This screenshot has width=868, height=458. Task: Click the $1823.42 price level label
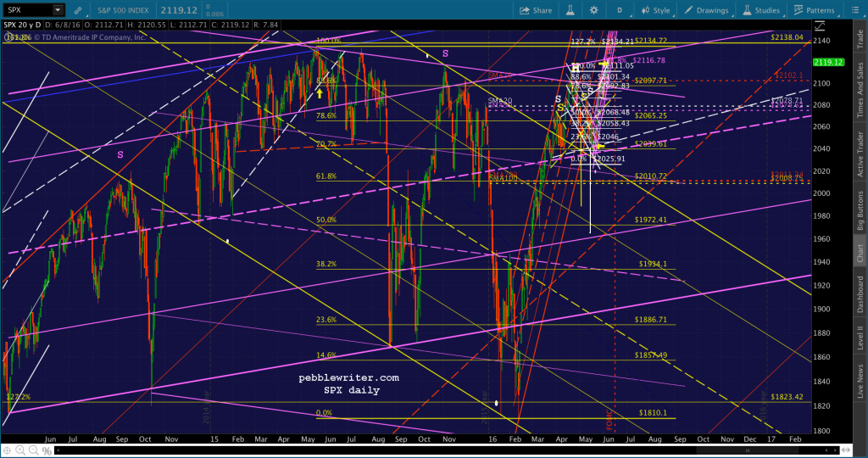pyautogui.click(x=787, y=397)
